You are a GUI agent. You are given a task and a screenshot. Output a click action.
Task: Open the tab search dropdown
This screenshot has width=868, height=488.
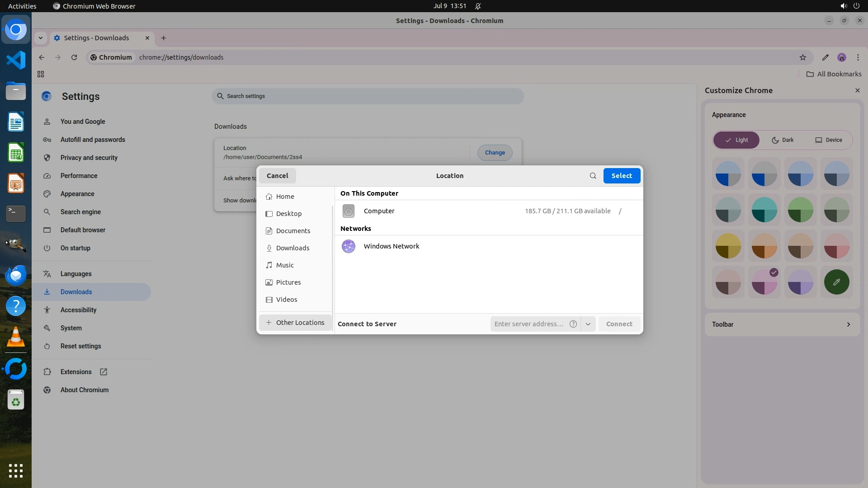click(41, 38)
